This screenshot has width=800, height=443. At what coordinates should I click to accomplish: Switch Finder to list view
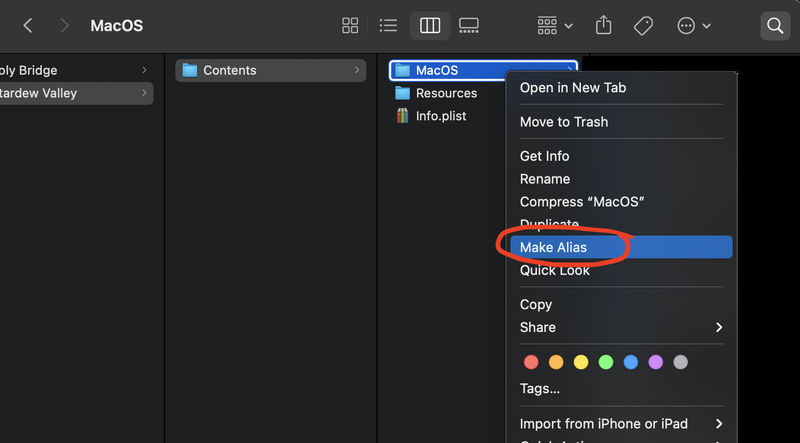tap(388, 26)
